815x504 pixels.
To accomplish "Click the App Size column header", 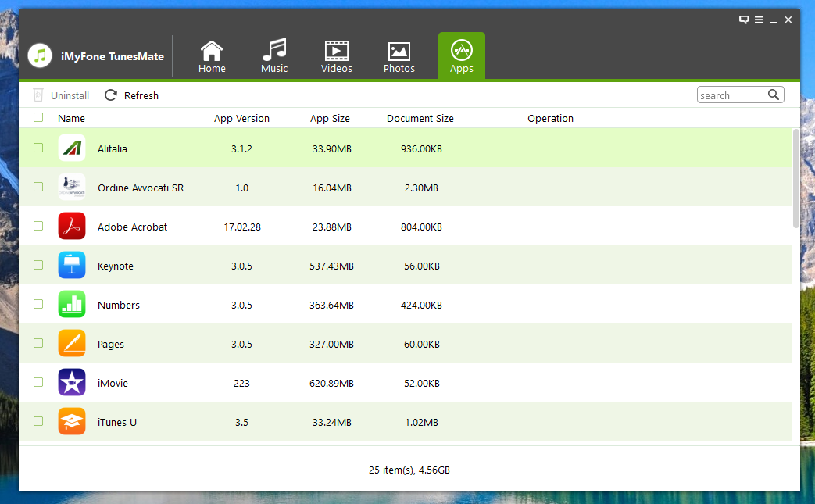I will tap(330, 119).
